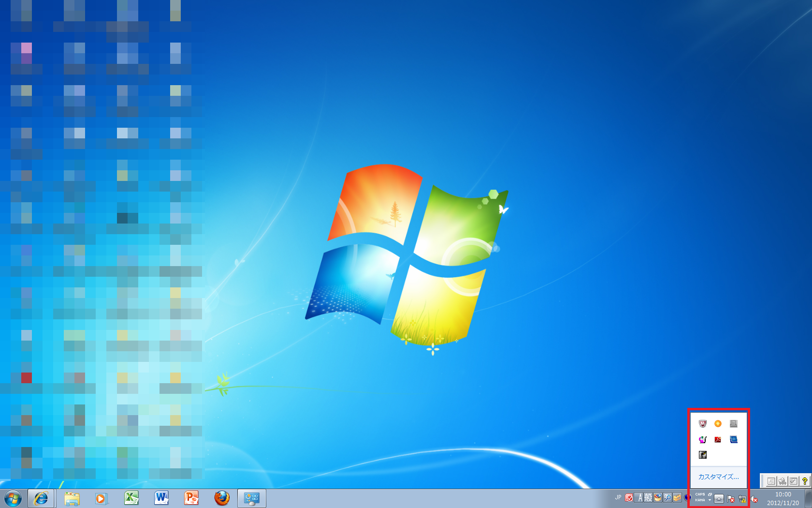Click the JP input language indicator
The height and width of the screenshot is (508, 812).
[x=618, y=497]
